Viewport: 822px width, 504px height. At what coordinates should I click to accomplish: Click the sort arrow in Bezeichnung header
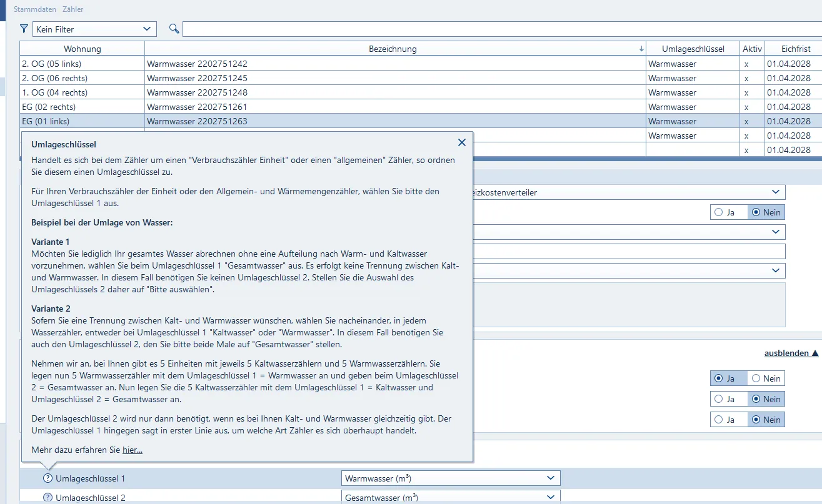(641, 49)
